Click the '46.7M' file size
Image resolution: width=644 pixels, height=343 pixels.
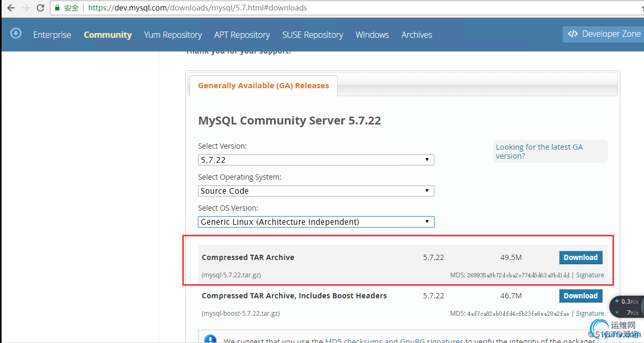[x=511, y=296]
